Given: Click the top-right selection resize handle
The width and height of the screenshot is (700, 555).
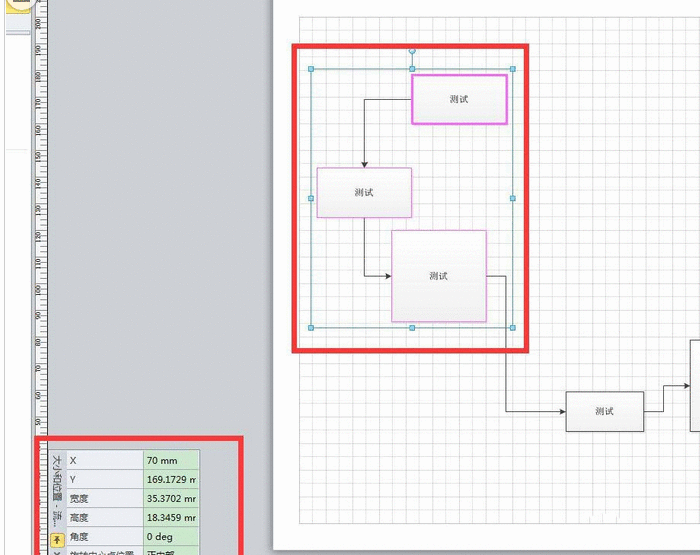Looking at the screenshot, I should click(513, 69).
